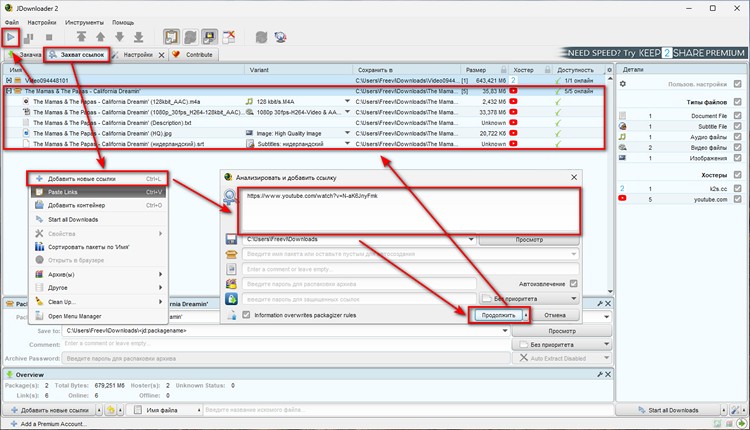Open variant dropdown for 128 kbit/s M4A
Viewport: 750px width, 430px height.
click(x=347, y=101)
